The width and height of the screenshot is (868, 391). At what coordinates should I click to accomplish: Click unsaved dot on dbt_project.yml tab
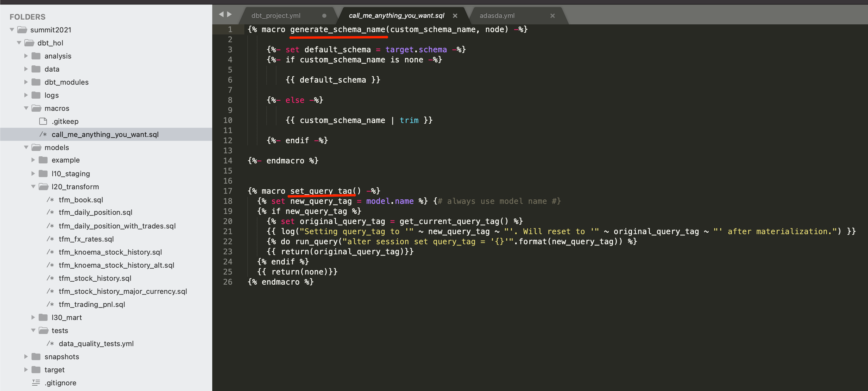click(324, 15)
